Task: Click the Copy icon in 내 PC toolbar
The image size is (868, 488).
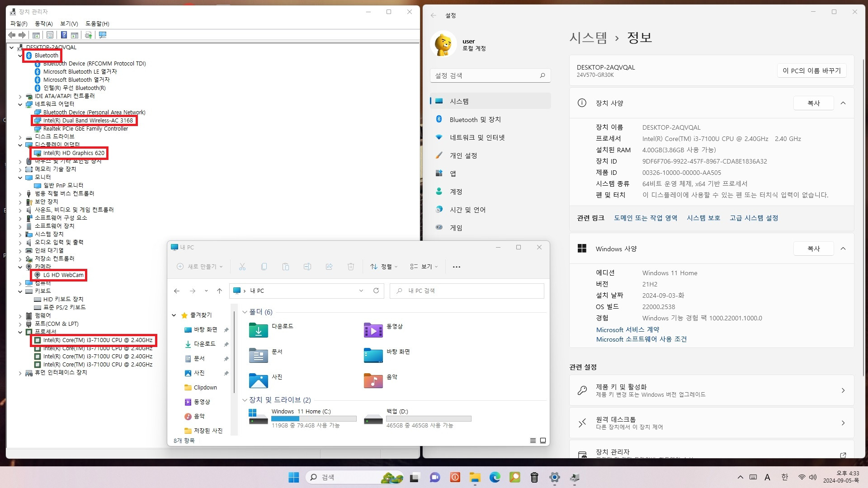Action: click(264, 267)
